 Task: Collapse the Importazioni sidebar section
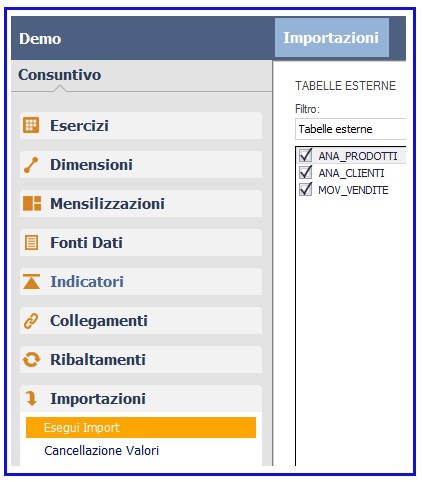141,399
